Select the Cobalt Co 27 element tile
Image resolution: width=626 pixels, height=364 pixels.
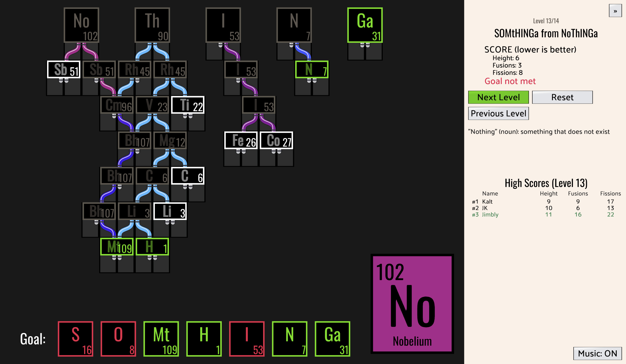(276, 140)
